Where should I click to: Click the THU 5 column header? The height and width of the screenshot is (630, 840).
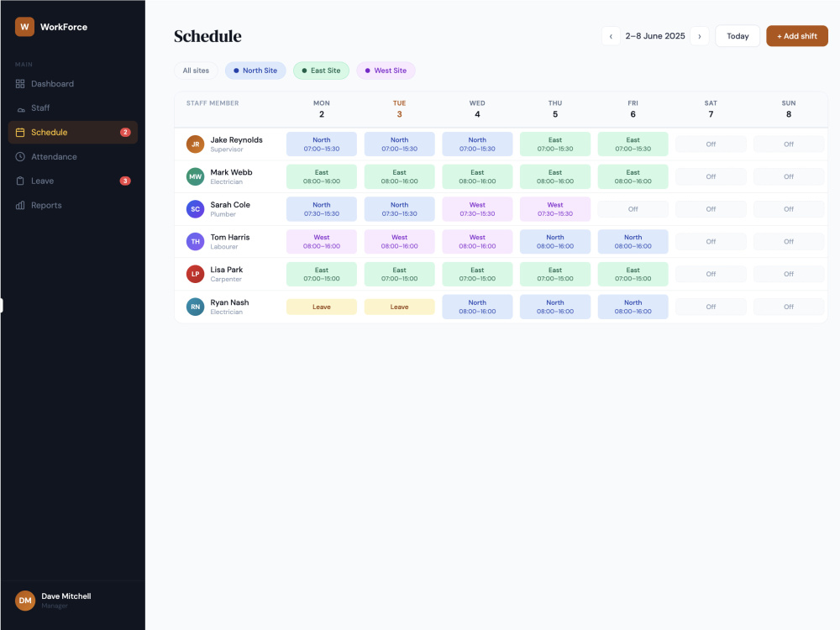pyautogui.click(x=555, y=108)
